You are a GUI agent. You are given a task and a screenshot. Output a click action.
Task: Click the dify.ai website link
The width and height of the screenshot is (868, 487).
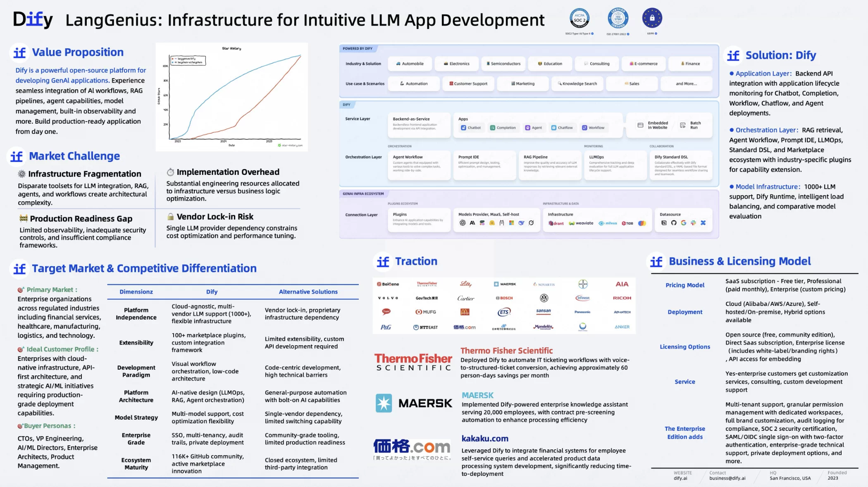(680, 478)
